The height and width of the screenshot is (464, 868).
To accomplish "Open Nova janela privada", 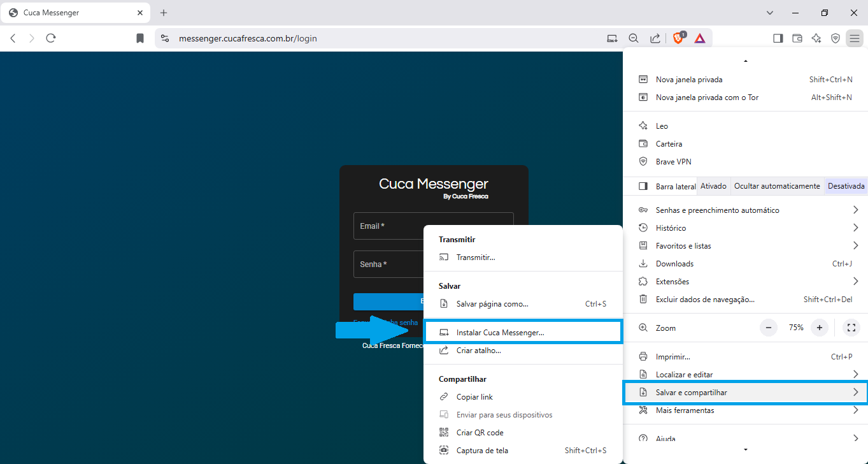I will point(745,80).
